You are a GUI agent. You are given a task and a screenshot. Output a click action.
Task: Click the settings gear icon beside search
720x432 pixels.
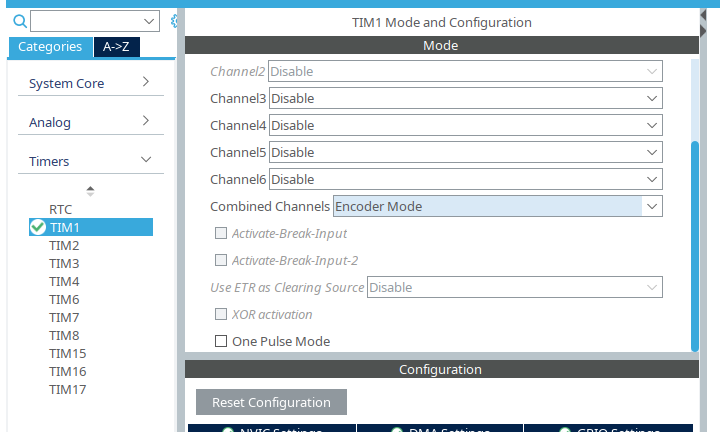[x=175, y=21]
